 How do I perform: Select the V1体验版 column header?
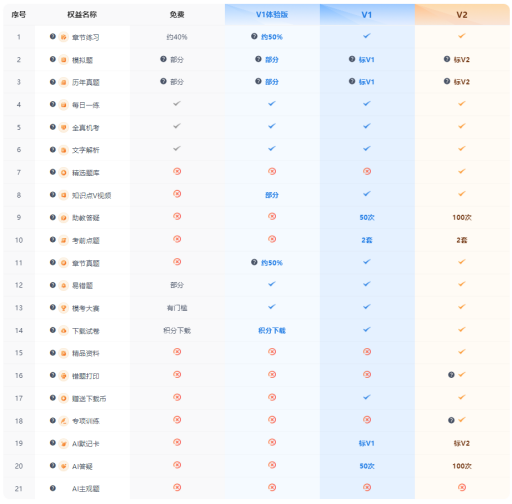(x=272, y=15)
